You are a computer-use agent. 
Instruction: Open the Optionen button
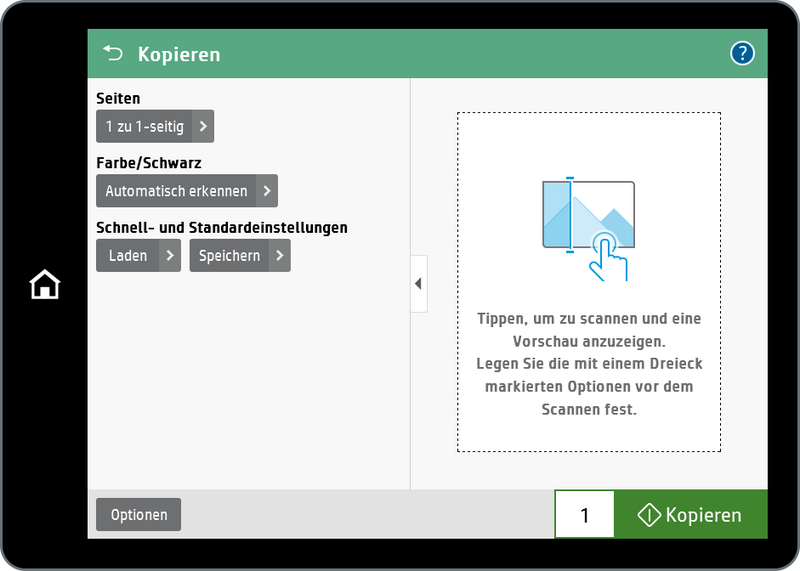point(138,514)
